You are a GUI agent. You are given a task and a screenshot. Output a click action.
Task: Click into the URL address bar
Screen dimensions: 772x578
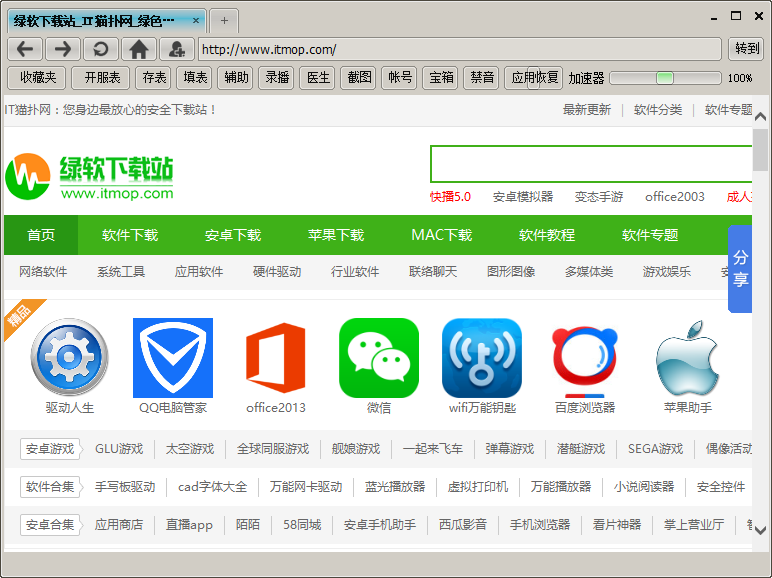[x=459, y=49]
